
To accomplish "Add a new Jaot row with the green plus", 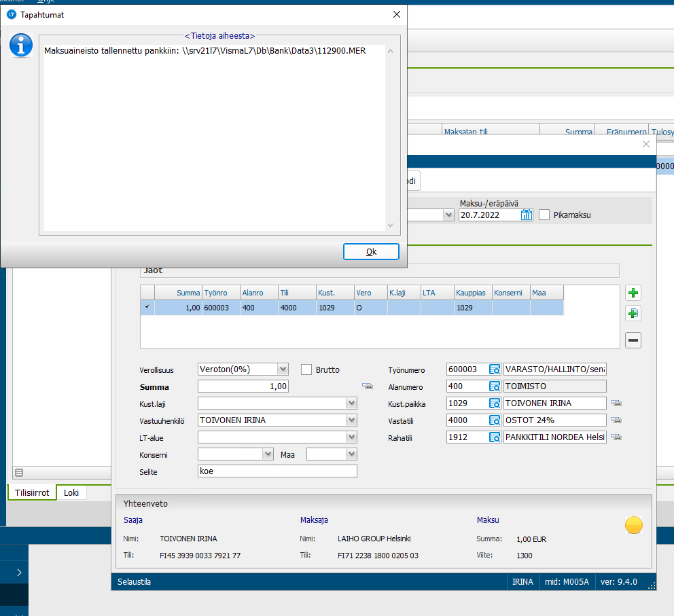I will click(633, 293).
